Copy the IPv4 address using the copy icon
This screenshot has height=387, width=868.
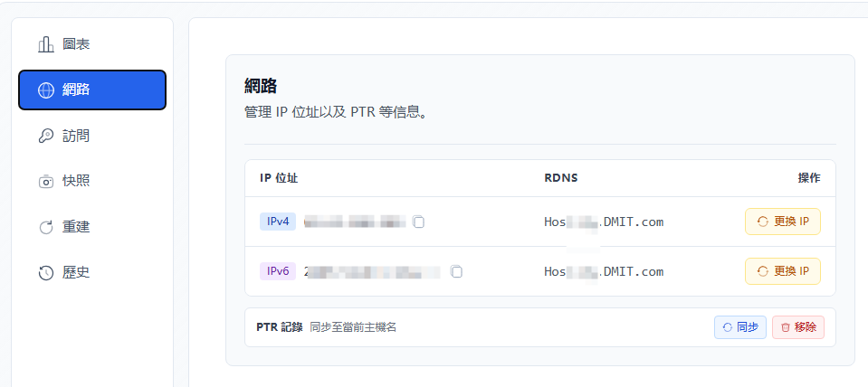418,222
